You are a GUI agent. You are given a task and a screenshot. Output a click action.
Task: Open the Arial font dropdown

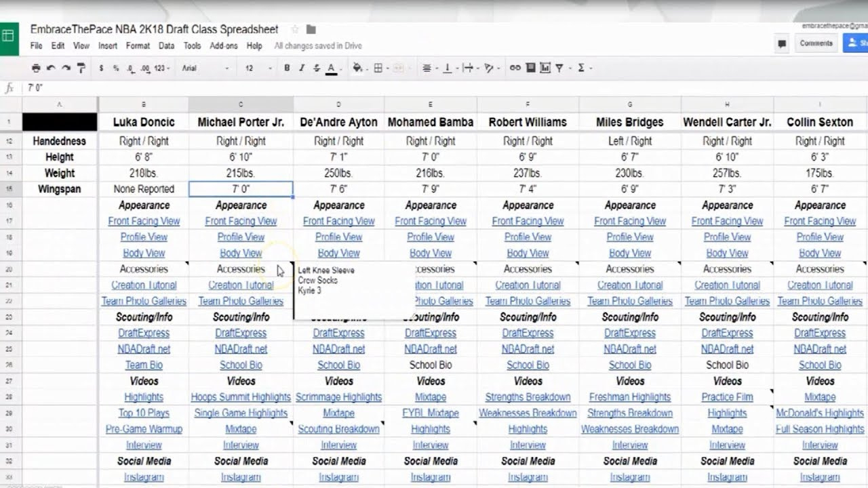tap(205, 68)
